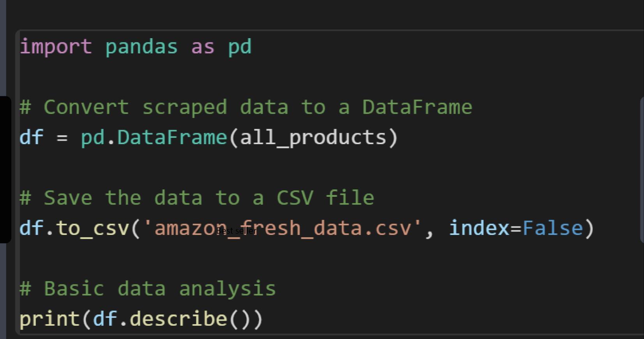Click the "print" function name

pyautogui.click(x=49, y=319)
